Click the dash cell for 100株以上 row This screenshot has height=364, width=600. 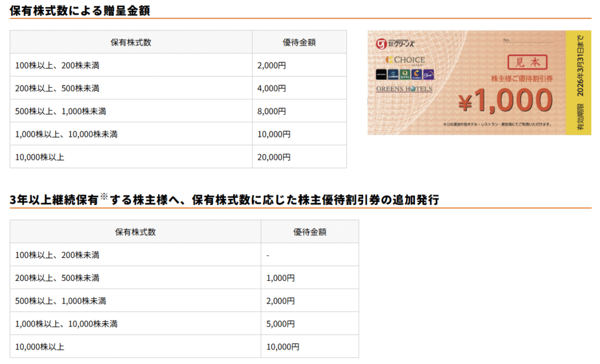pyautogui.click(x=268, y=255)
